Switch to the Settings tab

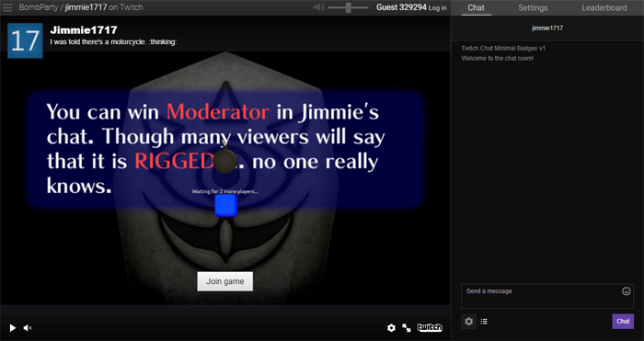533,7
